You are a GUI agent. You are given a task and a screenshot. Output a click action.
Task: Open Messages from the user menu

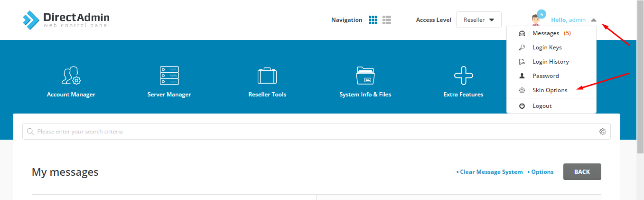[551, 33]
